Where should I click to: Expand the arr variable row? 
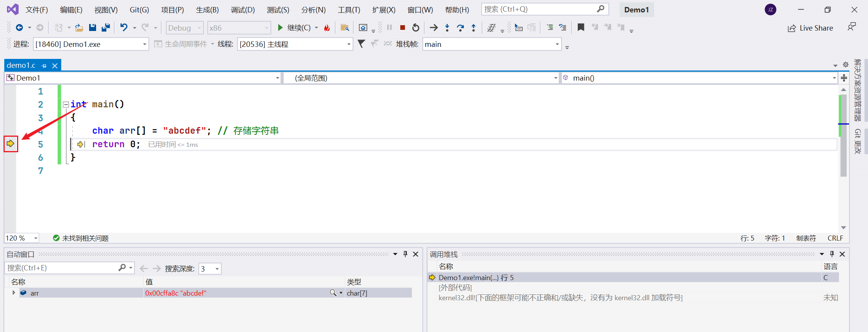tap(14, 293)
